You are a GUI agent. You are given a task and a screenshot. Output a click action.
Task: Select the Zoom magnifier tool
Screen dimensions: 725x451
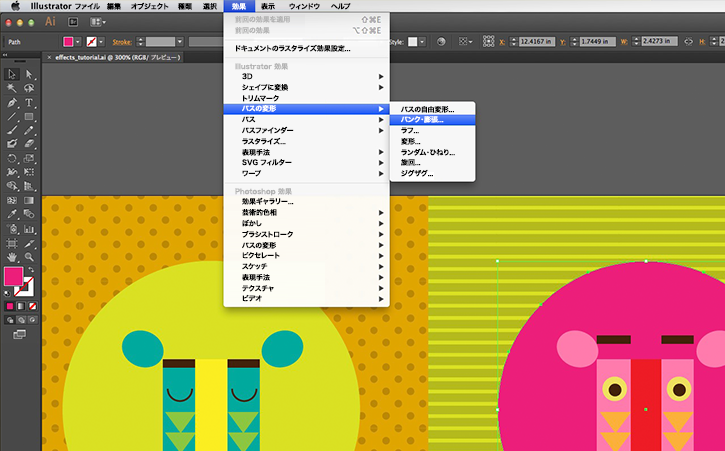tap(29, 257)
